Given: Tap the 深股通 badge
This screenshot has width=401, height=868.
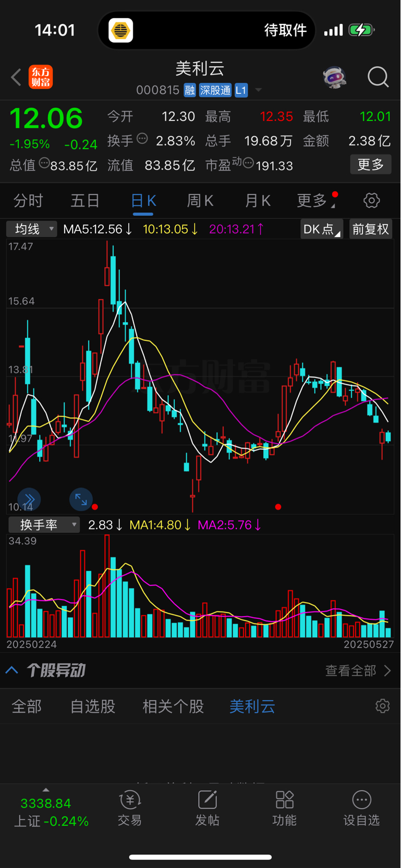Looking at the screenshot, I should (215, 90).
